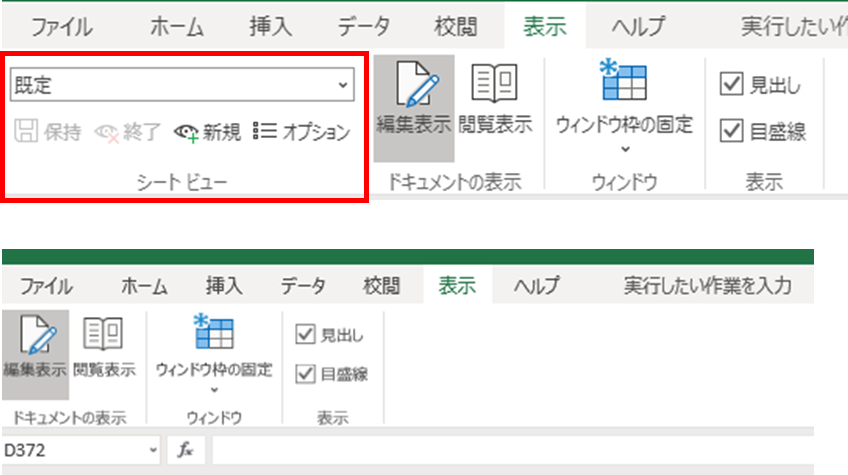
Task: Create a 新規 sheet view
Action: pyautogui.click(x=207, y=132)
